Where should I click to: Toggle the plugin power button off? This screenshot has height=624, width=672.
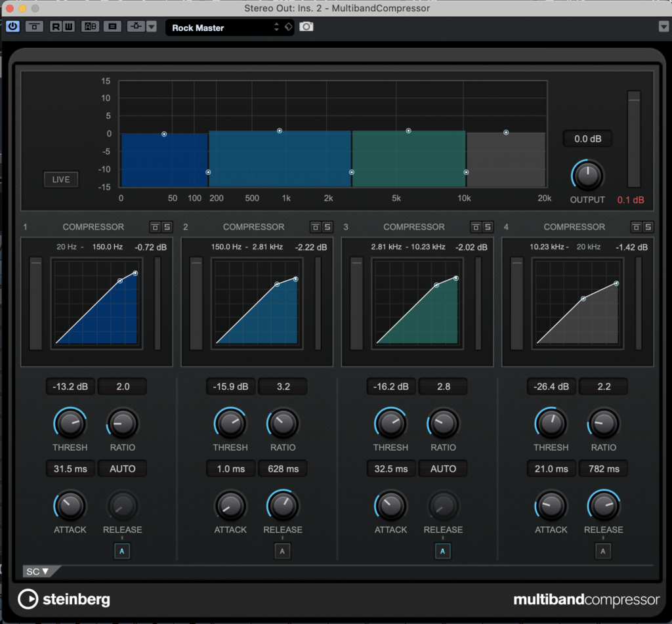tap(13, 27)
